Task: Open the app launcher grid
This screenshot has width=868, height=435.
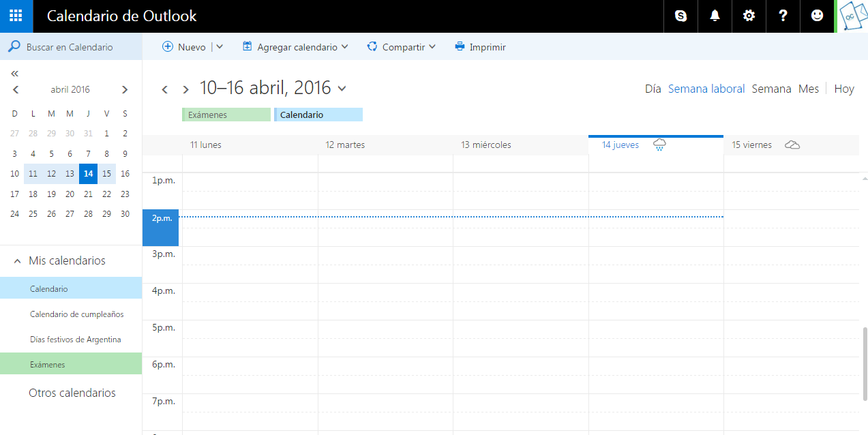Action: pyautogui.click(x=16, y=16)
